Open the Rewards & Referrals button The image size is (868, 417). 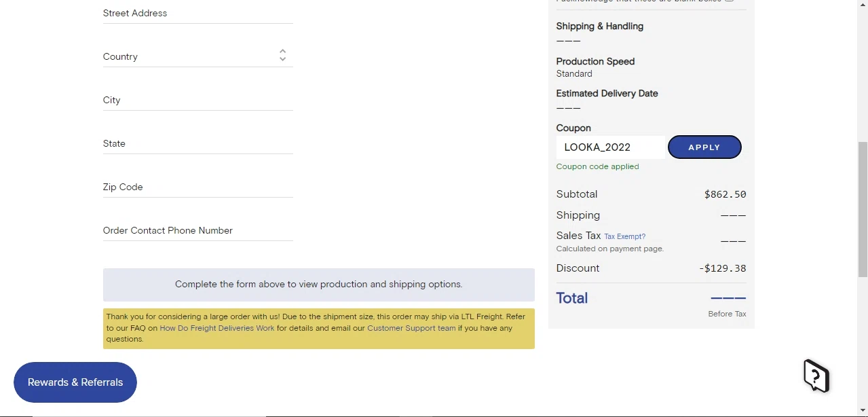pos(75,382)
